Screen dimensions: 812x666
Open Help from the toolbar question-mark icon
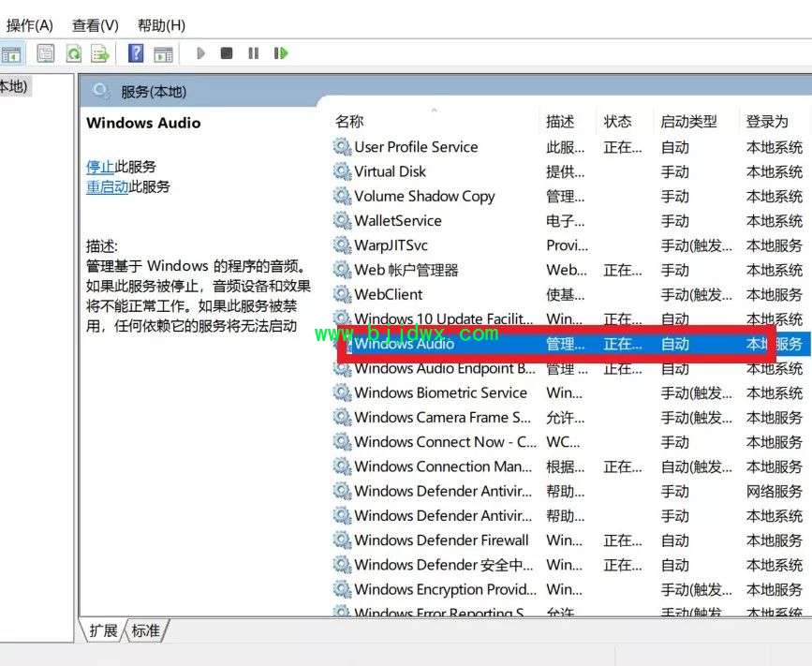pos(136,53)
